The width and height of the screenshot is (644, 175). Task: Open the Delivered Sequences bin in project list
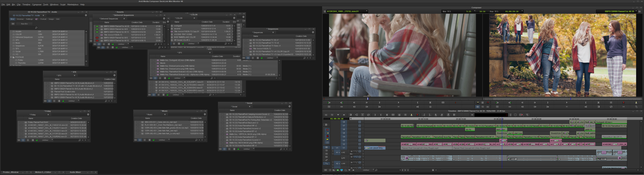click(24, 37)
